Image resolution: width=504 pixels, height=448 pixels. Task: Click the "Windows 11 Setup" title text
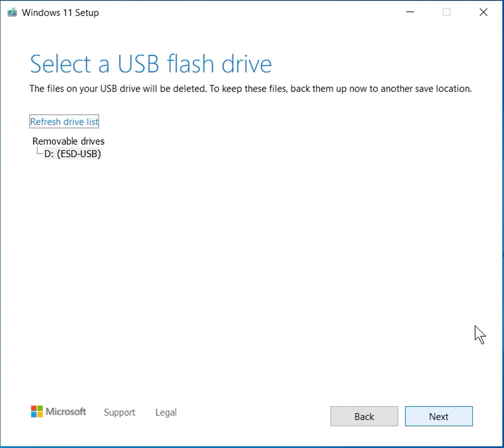click(x=60, y=13)
